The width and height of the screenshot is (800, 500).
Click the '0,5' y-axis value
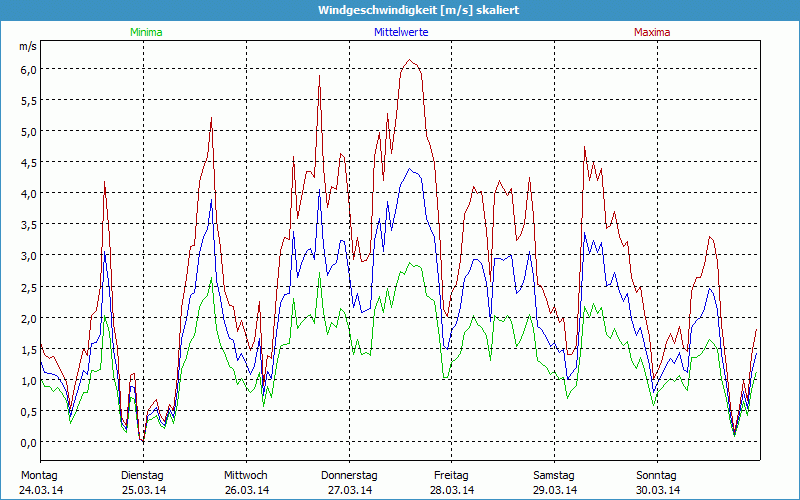29,412
